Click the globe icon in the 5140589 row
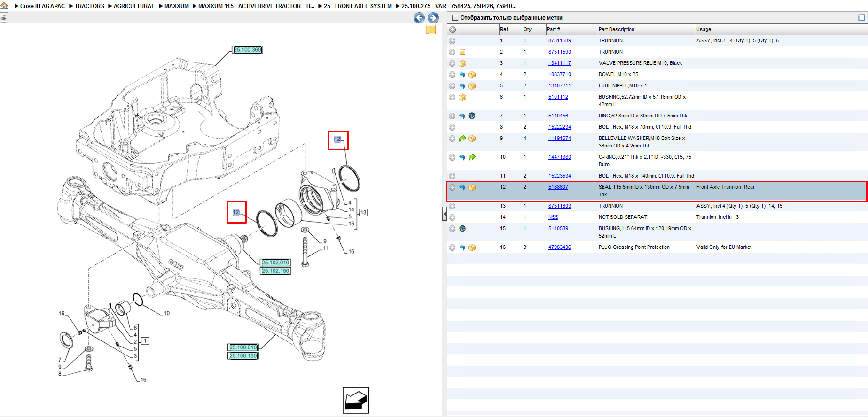The width and height of the screenshot is (868, 417). 462,229
